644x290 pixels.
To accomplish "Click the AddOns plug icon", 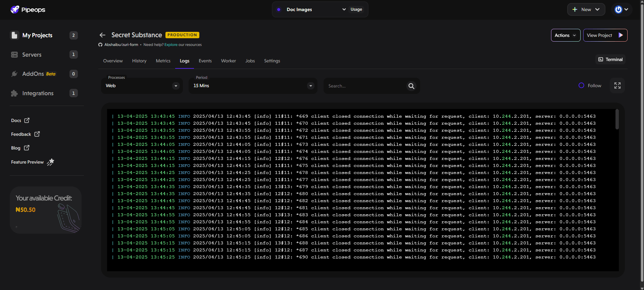I will point(14,74).
